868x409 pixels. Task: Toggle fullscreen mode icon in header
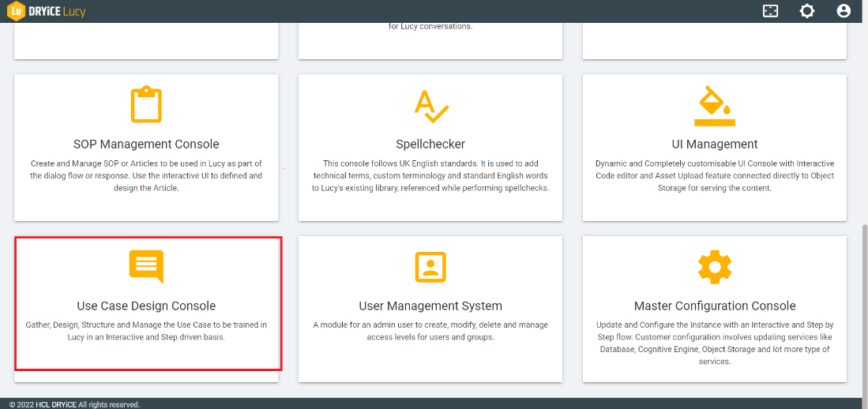coord(770,11)
